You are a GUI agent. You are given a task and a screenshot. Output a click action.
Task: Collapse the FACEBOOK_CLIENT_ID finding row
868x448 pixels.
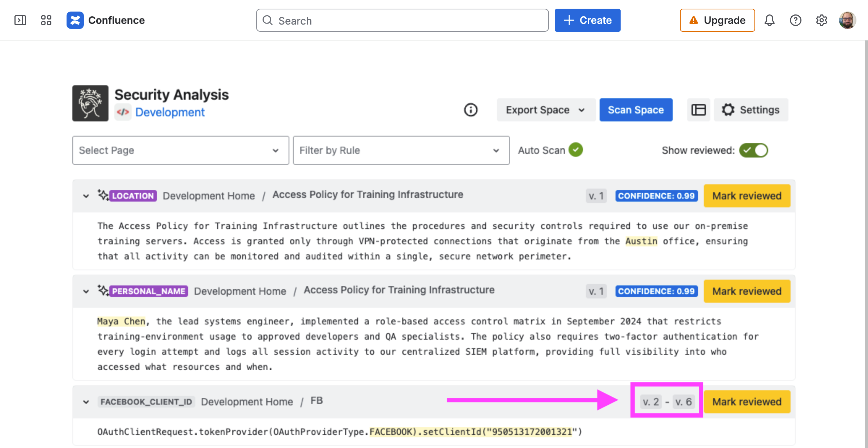coord(86,402)
